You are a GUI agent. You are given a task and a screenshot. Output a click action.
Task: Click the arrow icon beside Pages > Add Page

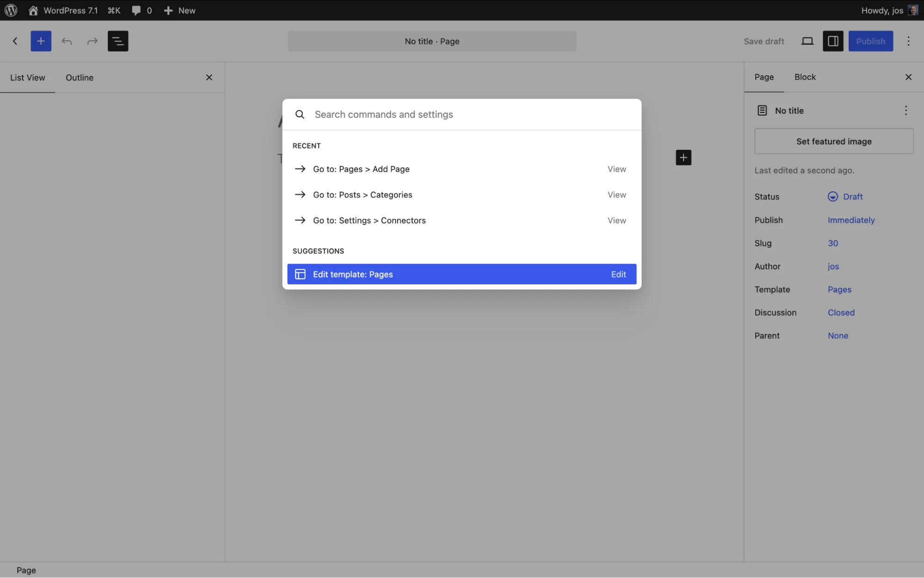point(300,169)
